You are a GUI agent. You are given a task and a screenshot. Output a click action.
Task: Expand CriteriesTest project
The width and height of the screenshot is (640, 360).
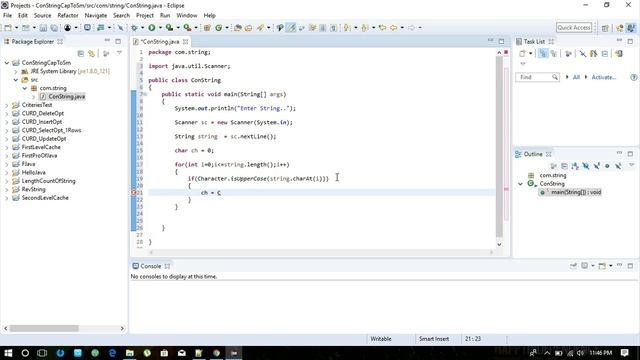(7, 105)
